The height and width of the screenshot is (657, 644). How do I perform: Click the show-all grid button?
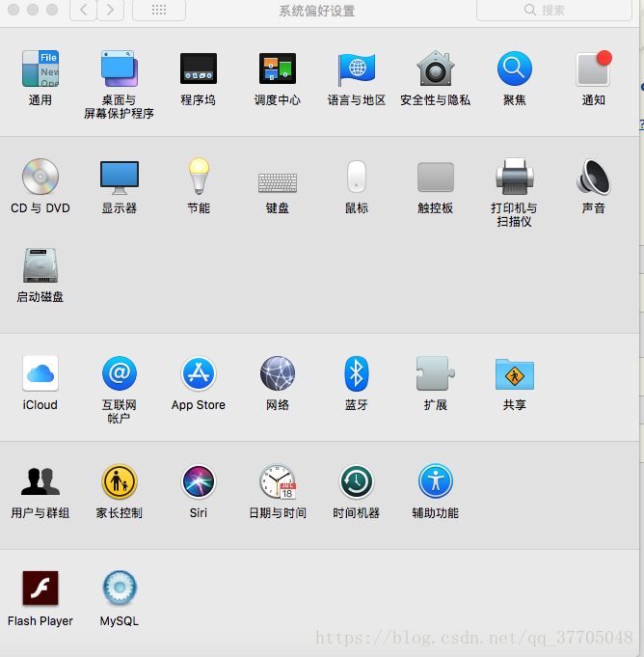coord(159,10)
